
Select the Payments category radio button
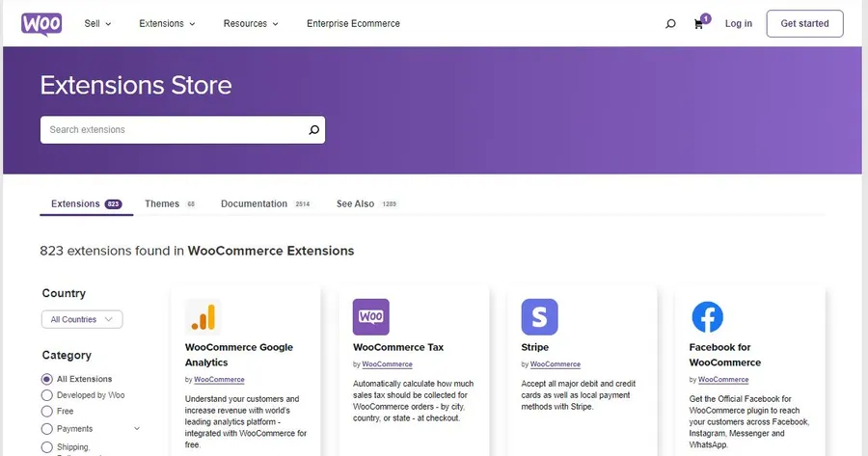pos(47,429)
